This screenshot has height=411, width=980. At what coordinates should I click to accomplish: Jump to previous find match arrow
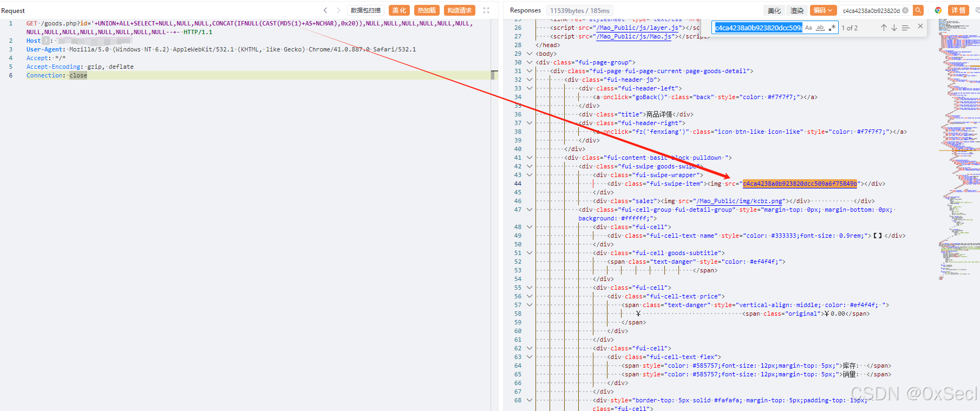tap(884, 28)
